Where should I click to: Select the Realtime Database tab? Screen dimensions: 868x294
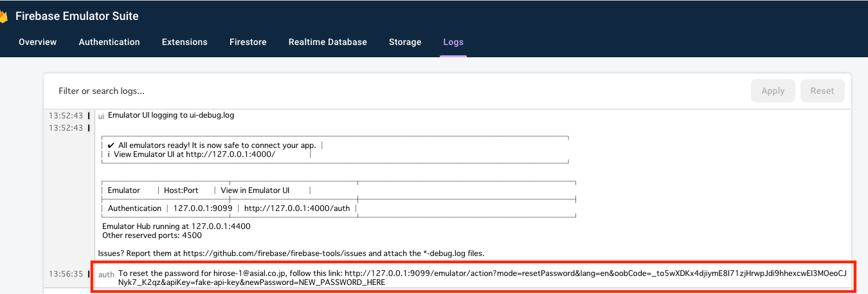pyautogui.click(x=327, y=42)
